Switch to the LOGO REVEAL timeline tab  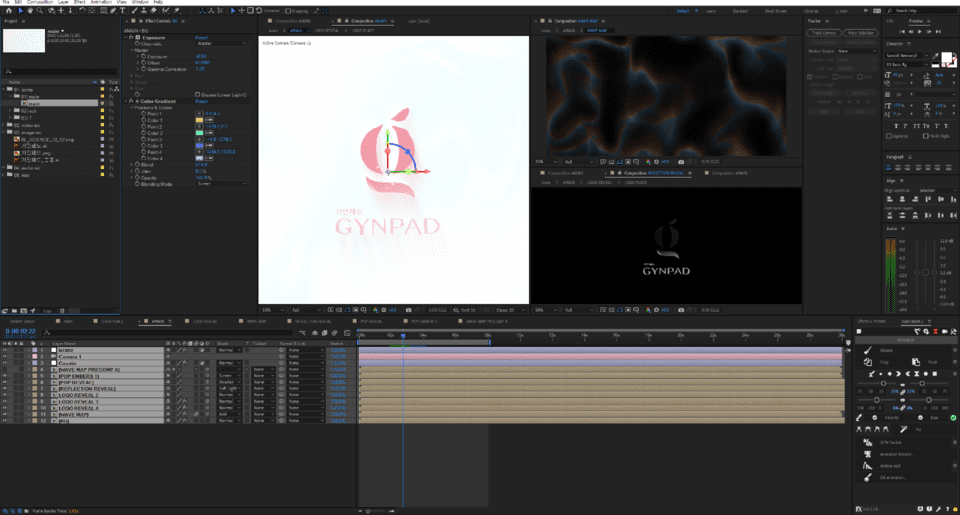[205, 321]
